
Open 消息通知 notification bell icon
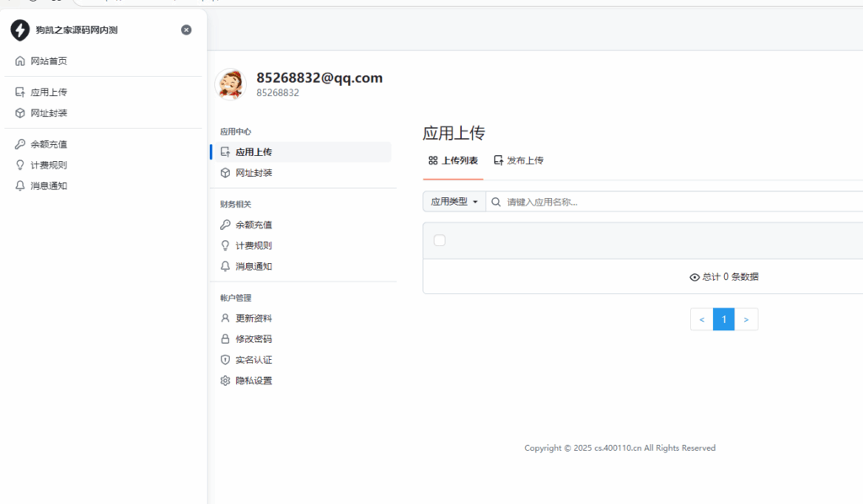tap(225, 266)
